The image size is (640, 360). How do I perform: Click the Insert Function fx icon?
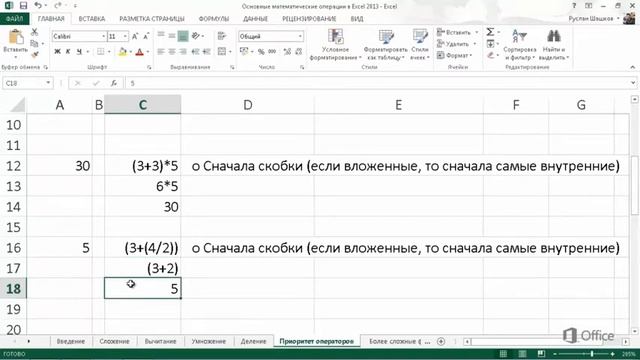114,83
